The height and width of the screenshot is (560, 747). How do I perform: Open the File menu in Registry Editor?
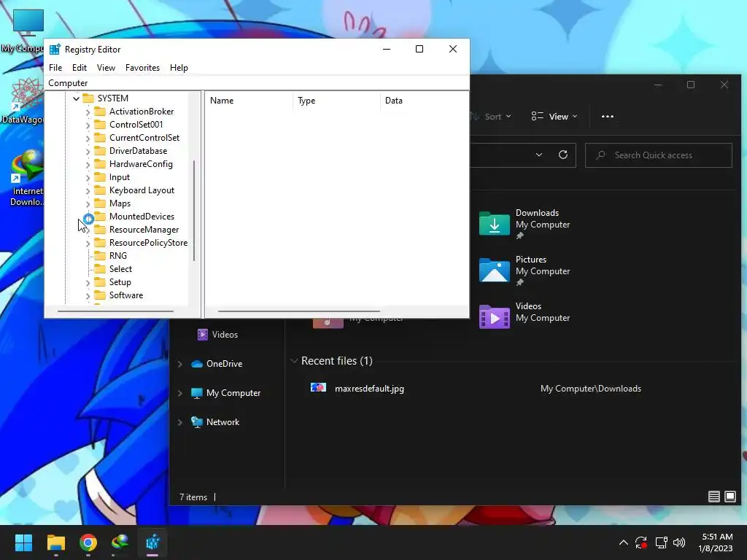coord(55,68)
